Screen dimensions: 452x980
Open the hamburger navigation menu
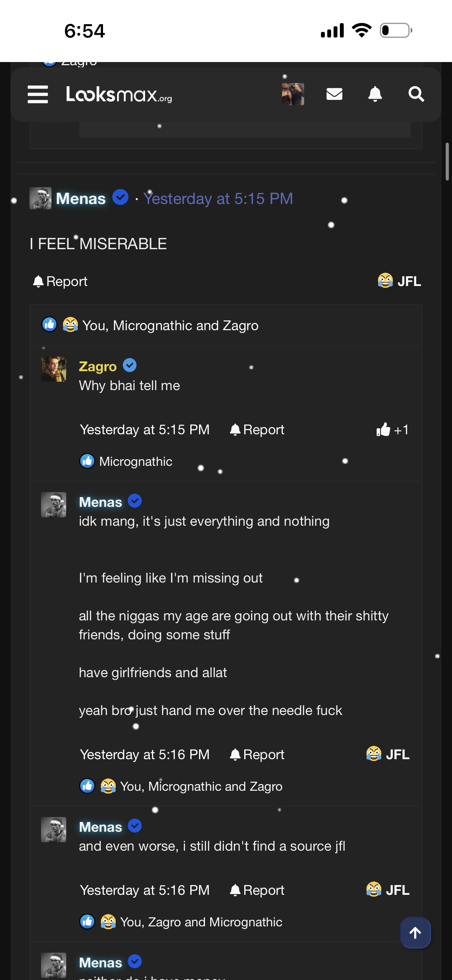38,94
